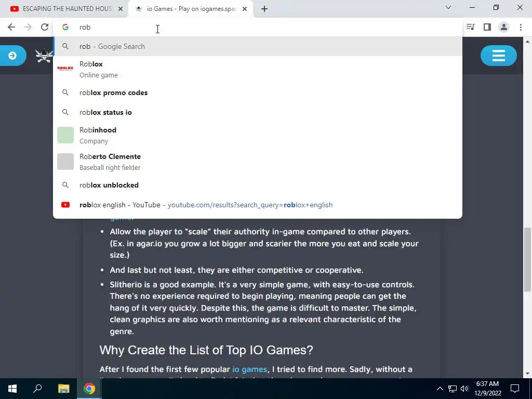Reload the current page
Screen dimensions: 532x399
click(45, 27)
